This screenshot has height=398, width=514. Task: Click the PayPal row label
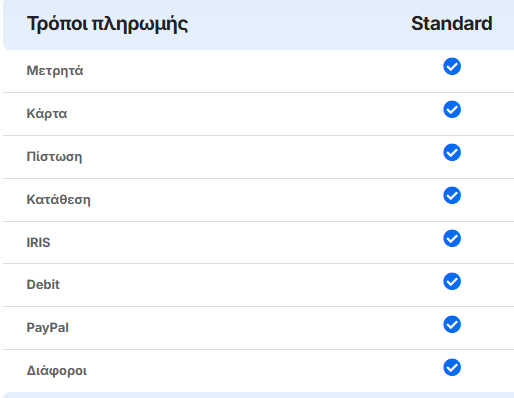point(48,327)
